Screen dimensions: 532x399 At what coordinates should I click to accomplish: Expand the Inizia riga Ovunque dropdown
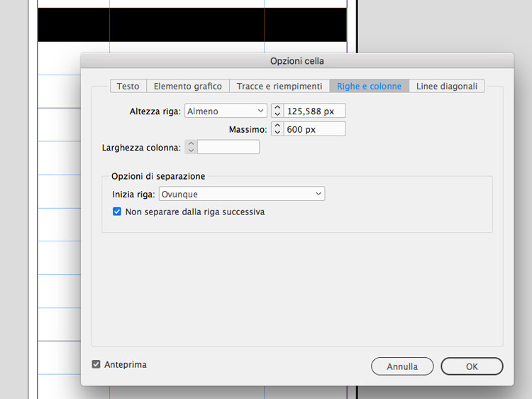tap(242, 194)
